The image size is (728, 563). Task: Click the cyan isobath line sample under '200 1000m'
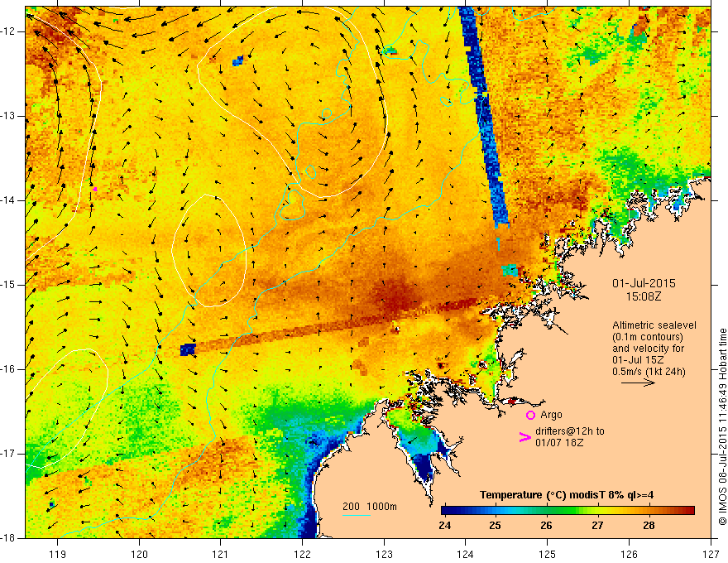pyautogui.click(x=356, y=515)
